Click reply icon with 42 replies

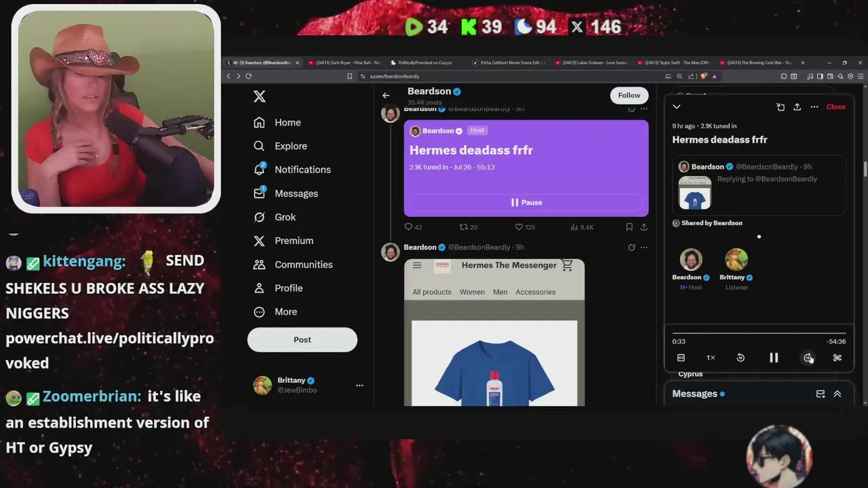click(413, 227)
